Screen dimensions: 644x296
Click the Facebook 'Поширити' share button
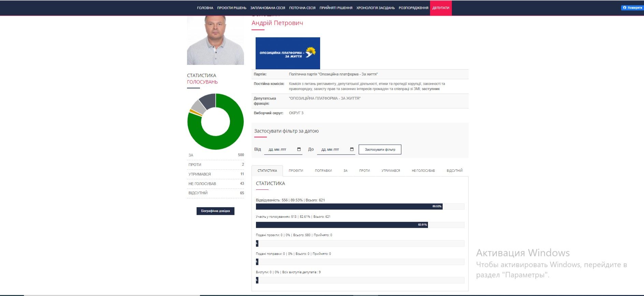coord(632,8)
